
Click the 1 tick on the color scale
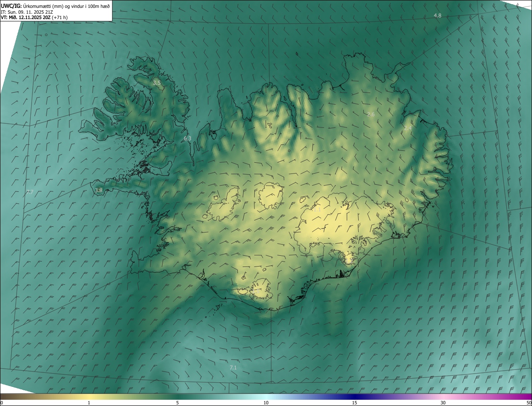pos(89,403)
